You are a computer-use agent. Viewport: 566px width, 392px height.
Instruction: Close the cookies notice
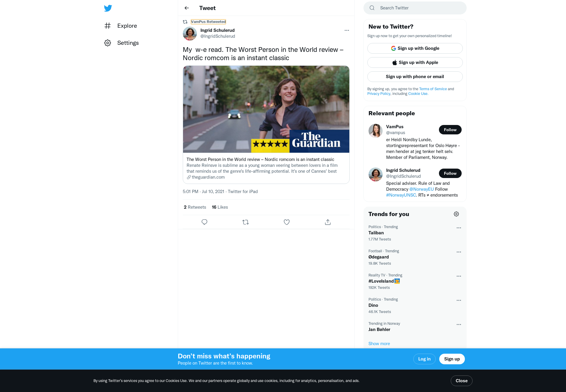click(x=462, y=381)
